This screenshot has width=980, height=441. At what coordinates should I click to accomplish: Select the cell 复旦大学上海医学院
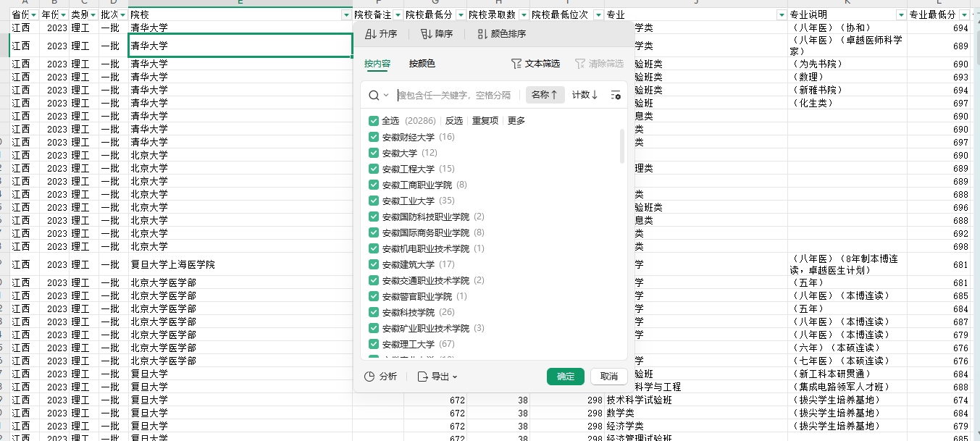pos(240,264)
